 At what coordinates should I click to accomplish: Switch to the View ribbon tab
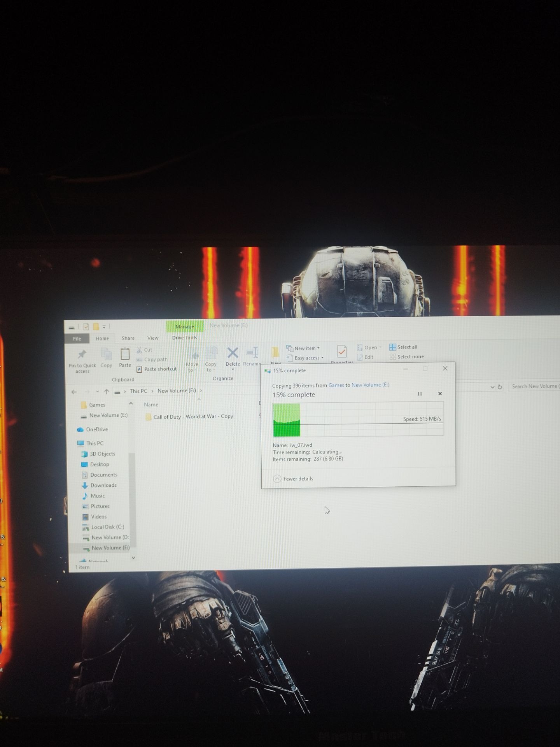(x=153, y=338)
